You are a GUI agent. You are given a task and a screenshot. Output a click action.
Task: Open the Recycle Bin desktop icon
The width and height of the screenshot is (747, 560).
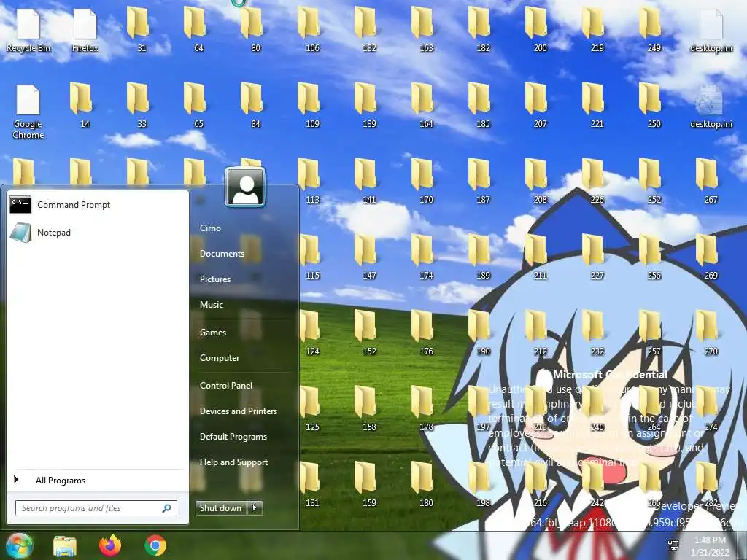pos(28,31)
